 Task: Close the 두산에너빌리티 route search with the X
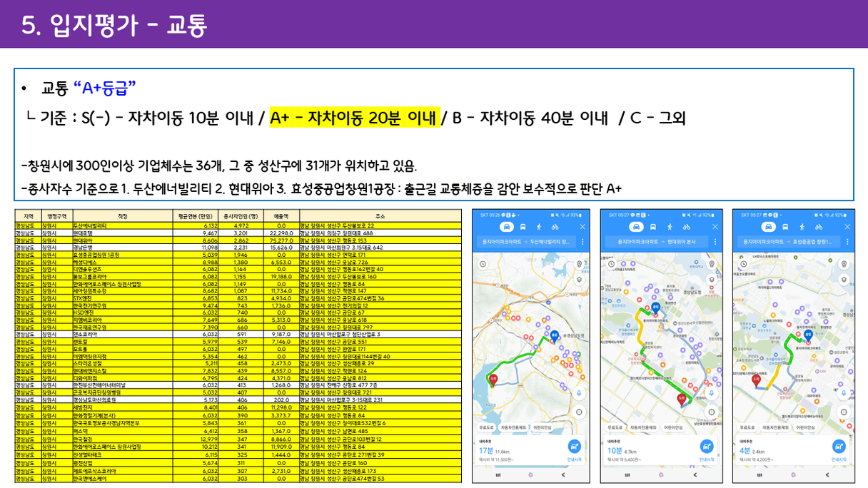pyautogui.click(x=582, y=227)
